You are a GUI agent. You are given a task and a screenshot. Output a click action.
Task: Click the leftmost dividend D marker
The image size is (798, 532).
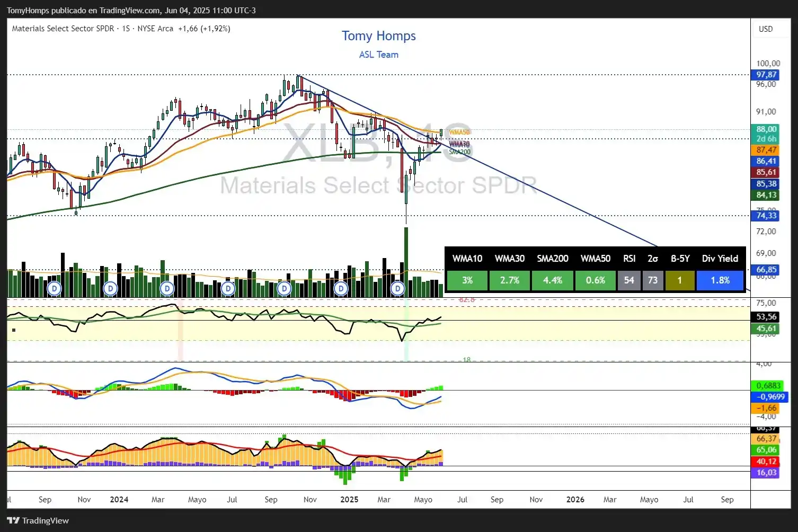[54, 289]
